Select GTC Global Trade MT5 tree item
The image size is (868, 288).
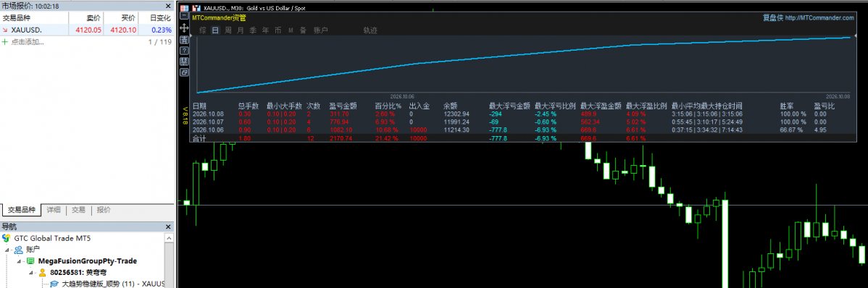pyautogui.click(x=51, y=238)
